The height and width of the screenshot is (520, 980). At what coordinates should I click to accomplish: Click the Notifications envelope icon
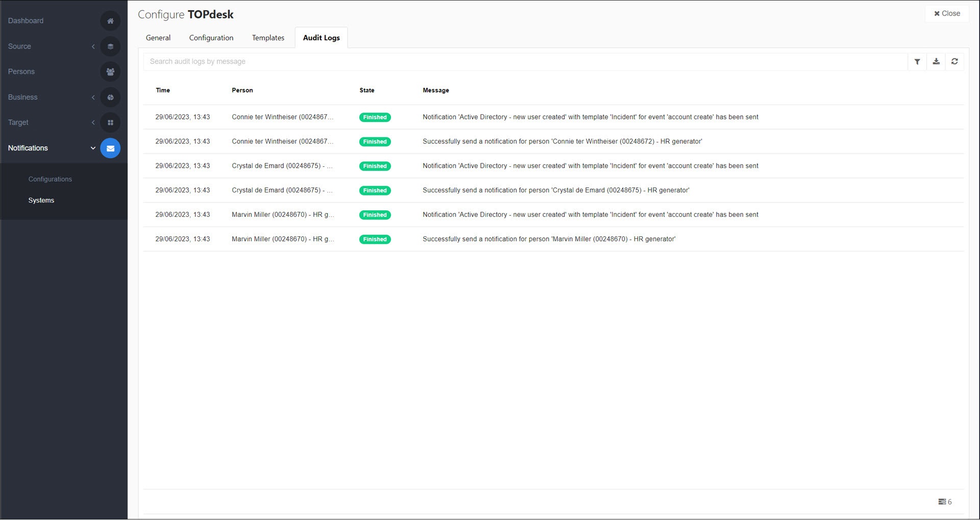(110, 148)
